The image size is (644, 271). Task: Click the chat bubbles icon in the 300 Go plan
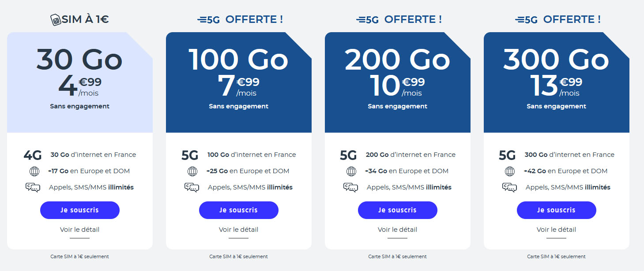pos(509,188)
